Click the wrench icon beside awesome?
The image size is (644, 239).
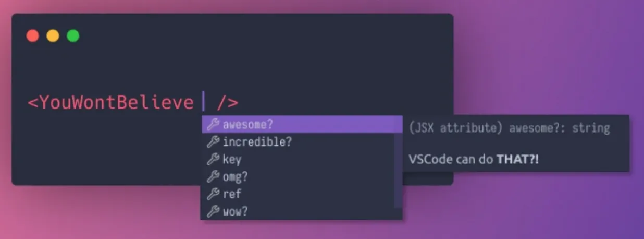coord(213,125)
